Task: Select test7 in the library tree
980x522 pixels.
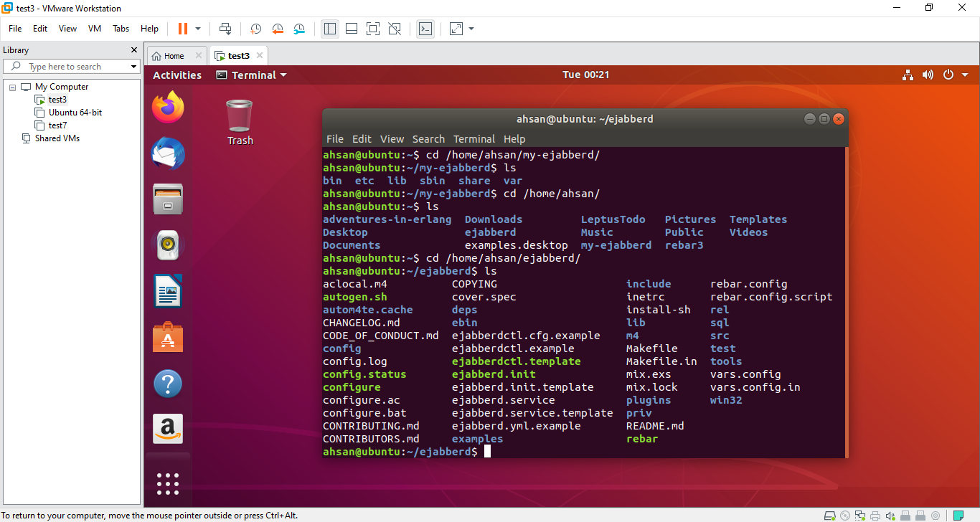Action: 57,125
